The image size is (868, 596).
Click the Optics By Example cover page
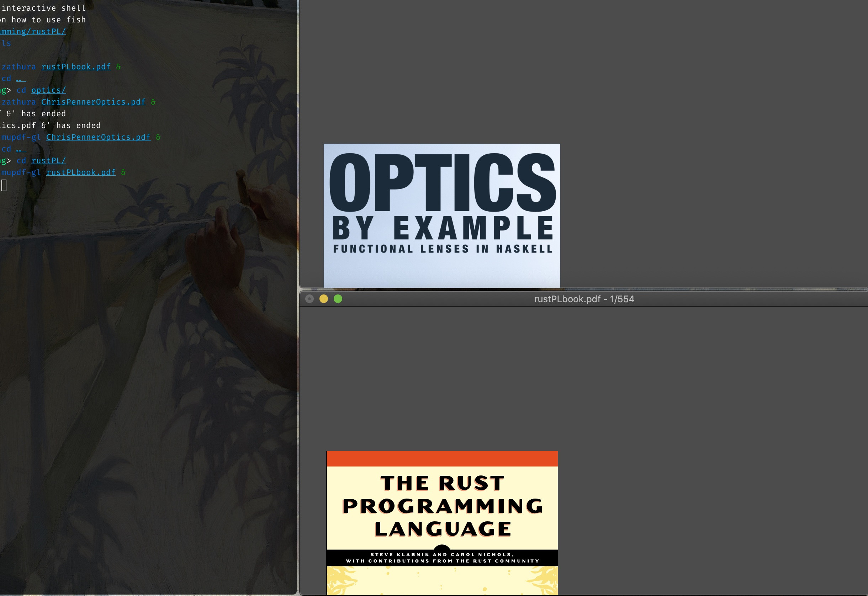point(442,215)
